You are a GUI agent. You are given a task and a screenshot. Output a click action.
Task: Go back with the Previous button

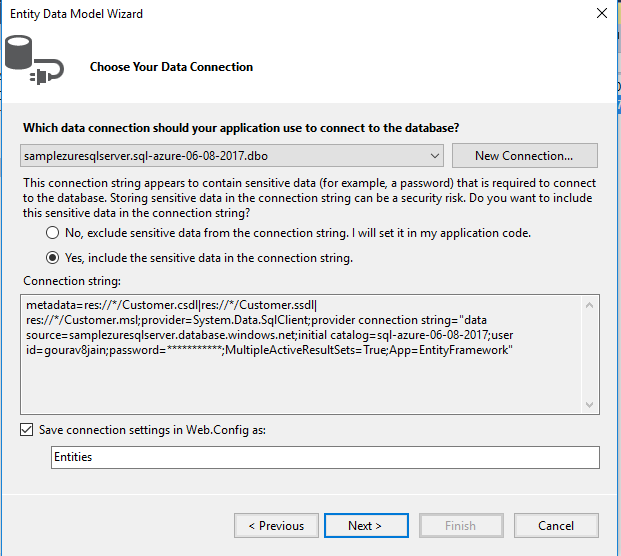tap(276, 525)
